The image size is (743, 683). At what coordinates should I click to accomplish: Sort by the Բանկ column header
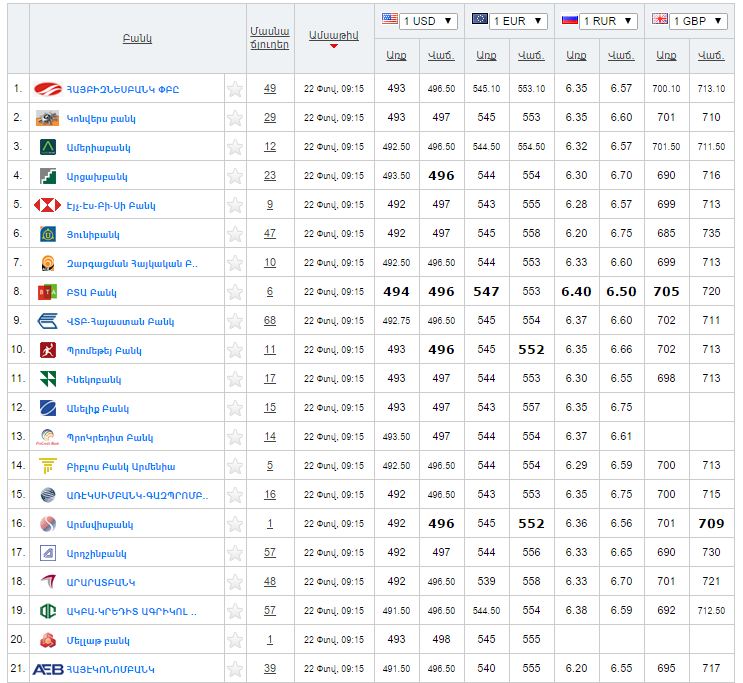(137, 38)
